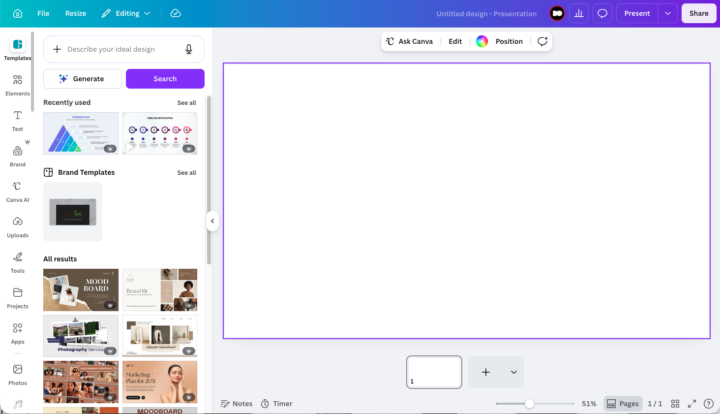This screenshot has height=414, width=720.
Task: Enter fullscreen with expand arrows icon
Action: pyautogui.click(x=692, y=404)
